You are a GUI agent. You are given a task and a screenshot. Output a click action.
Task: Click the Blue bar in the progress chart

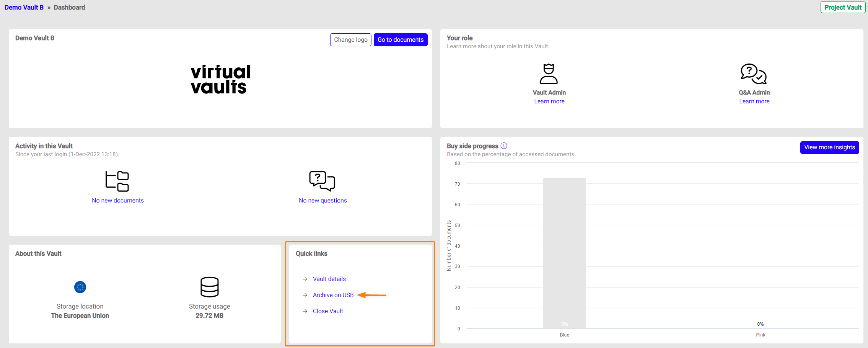pos(564,253)
